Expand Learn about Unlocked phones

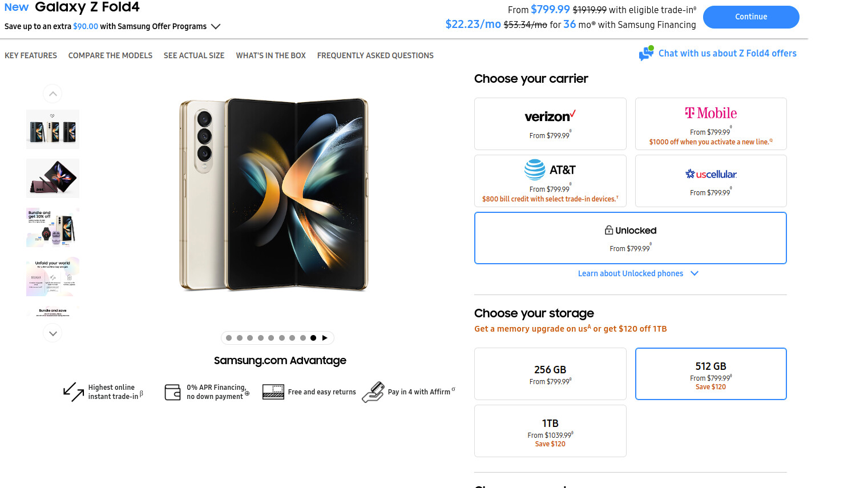click(638, 273)
